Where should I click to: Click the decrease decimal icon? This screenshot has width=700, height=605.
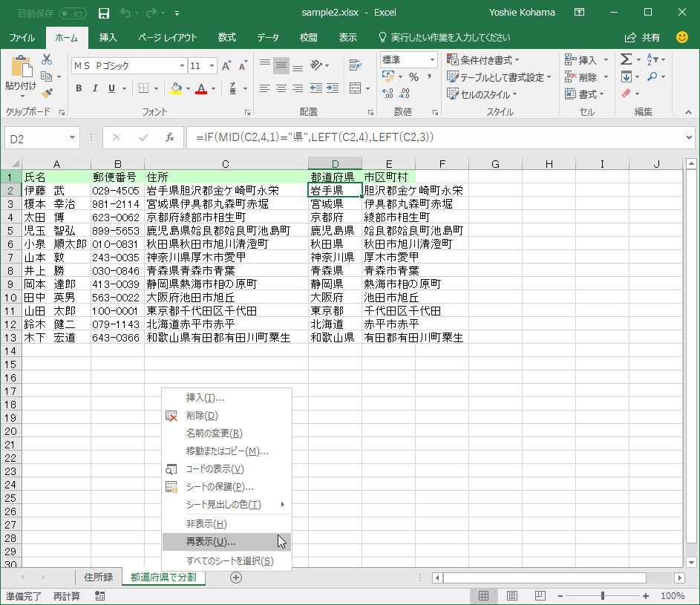coord(405,94)
